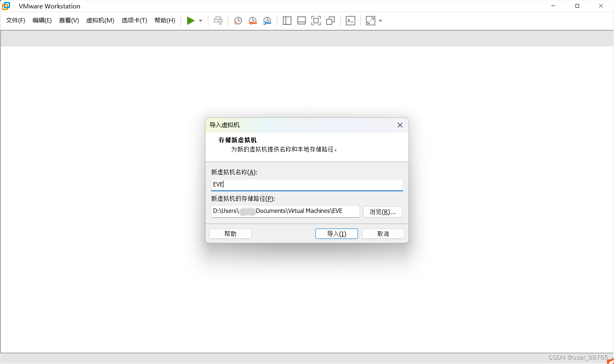The height and width of the screenshot is (364, 614).
Task: Open the 帮助(H) menu
Action: click(165, 20)
